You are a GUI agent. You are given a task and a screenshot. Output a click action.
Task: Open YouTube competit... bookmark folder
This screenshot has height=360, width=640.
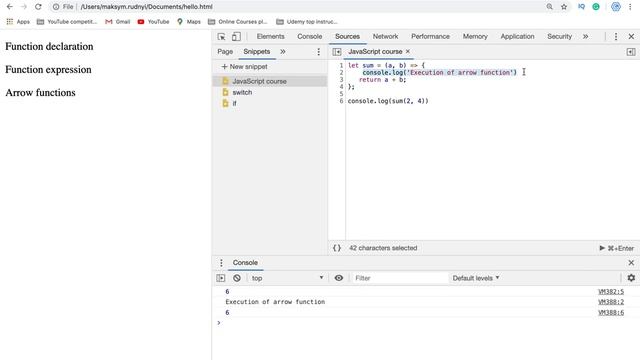[x=67, y=22]
